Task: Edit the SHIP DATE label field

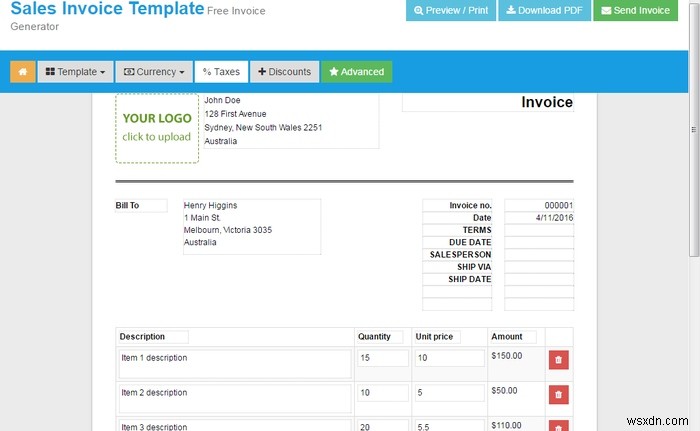Action: (457, 279)
